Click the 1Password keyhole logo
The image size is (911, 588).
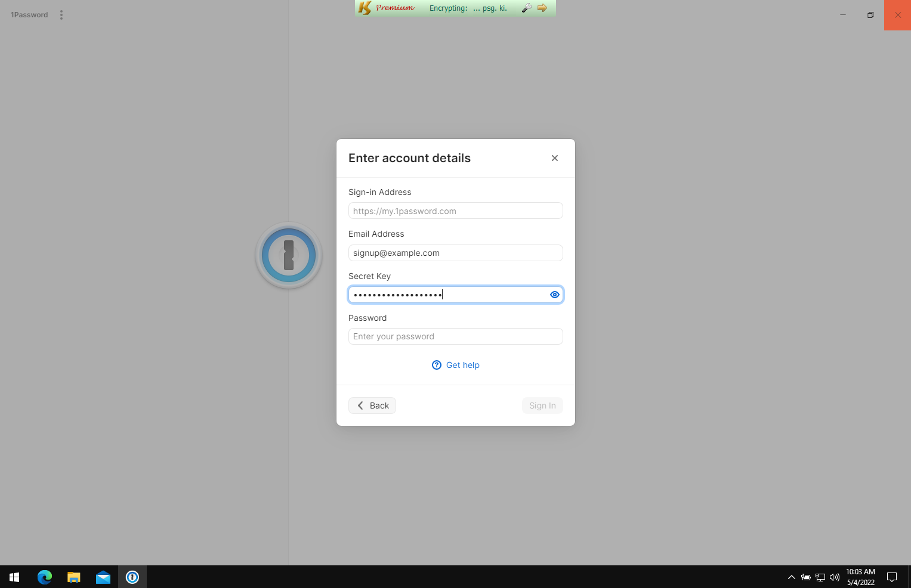[x=289, y=255]
